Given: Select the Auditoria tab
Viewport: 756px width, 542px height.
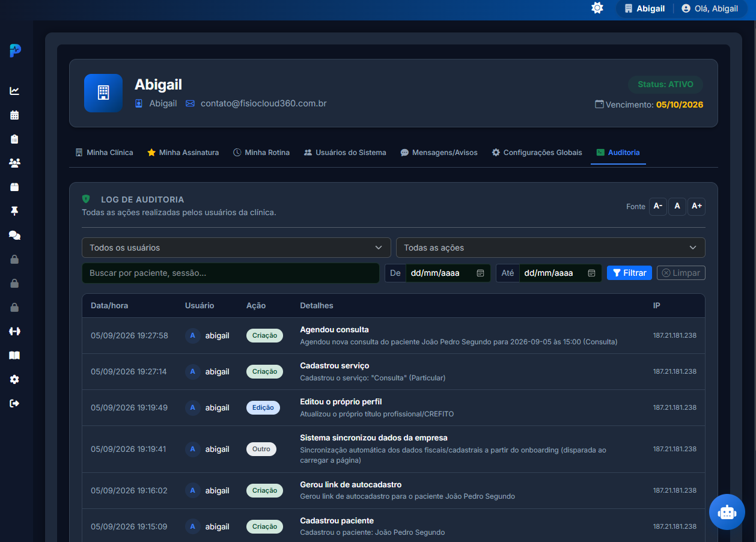Looking at the screenshot, I should (618, 153).
